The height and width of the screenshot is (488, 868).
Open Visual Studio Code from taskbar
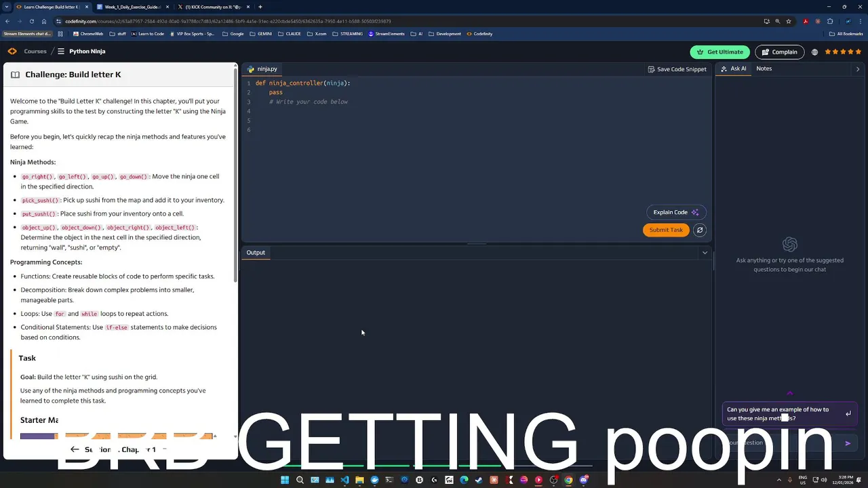[344, 480]
